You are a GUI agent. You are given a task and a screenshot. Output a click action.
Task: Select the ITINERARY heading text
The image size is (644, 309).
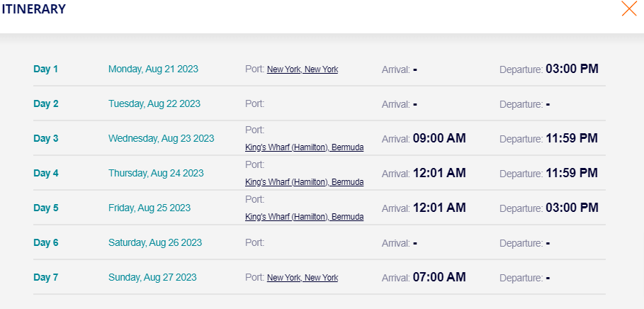pos(34,9)
